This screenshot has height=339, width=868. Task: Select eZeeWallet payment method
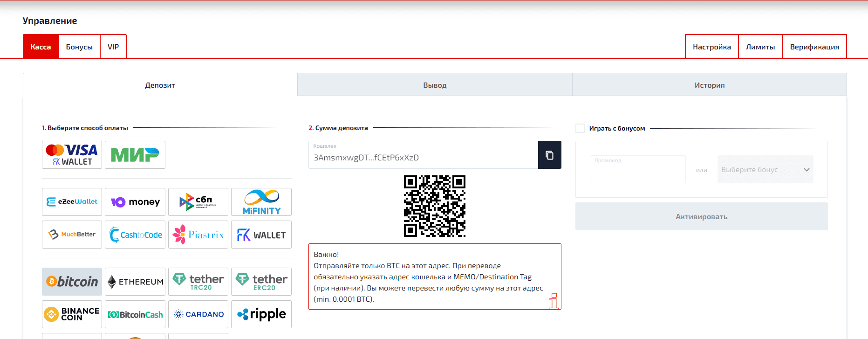click(x=72, y=202)
